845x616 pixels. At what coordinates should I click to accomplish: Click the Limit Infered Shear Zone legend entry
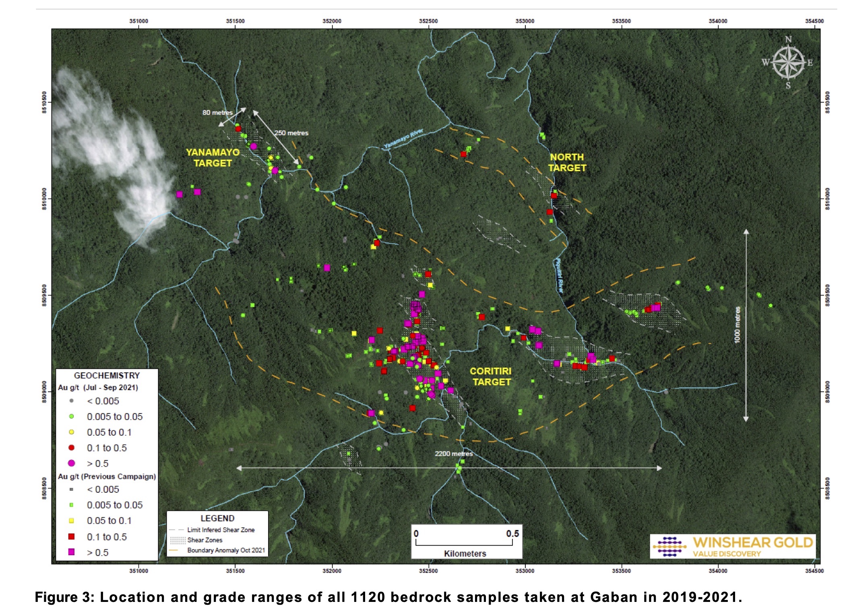coord(221,530)
